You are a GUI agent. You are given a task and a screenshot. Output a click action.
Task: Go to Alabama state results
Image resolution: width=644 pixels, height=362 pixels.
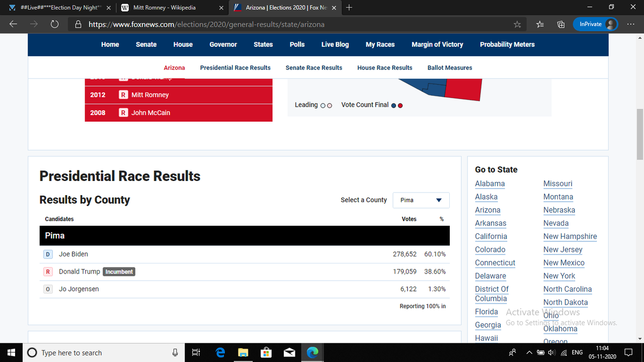[490, 184]
